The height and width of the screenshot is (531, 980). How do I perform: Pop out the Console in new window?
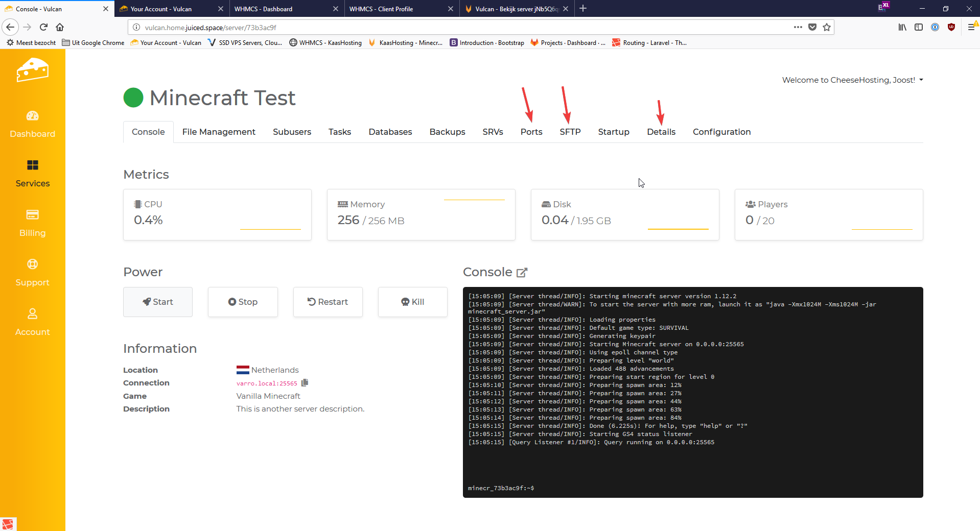coord(522,273)
